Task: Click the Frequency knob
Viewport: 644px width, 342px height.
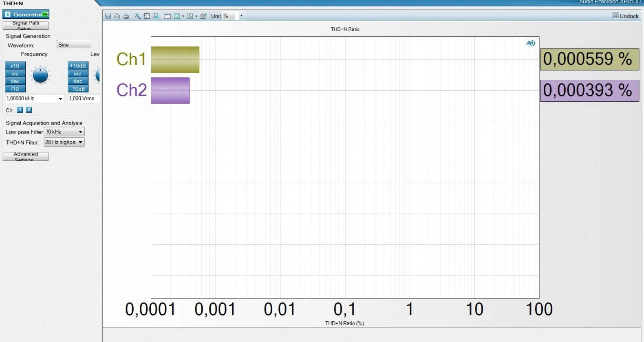Action: coord(40,75)
